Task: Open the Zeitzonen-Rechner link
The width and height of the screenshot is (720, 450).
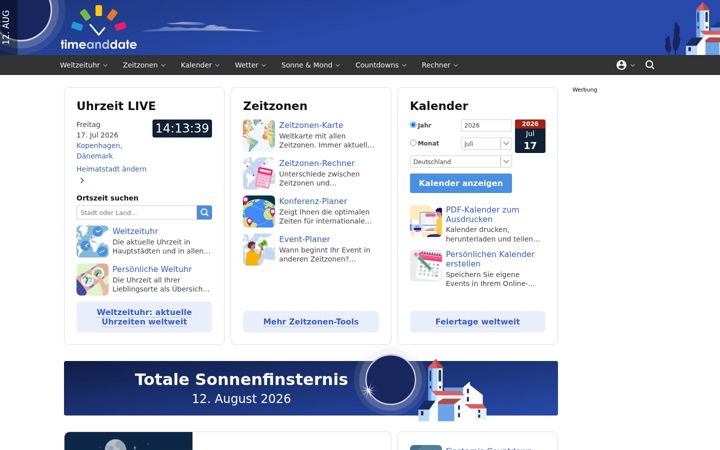Action: point(317,163)
